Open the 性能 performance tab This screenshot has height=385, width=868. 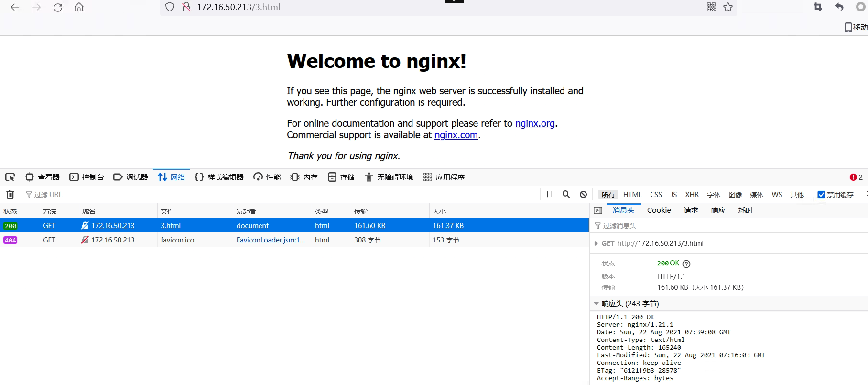click(267, 177)
